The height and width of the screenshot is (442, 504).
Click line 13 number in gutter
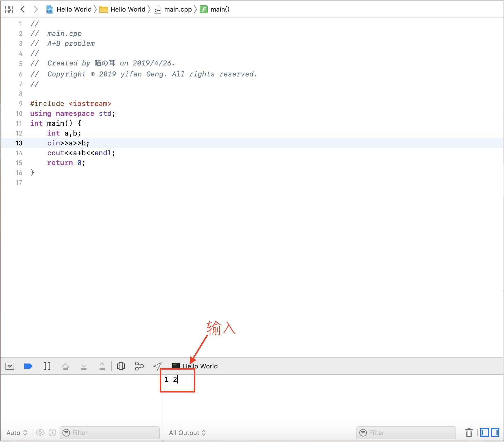[19, 143]
